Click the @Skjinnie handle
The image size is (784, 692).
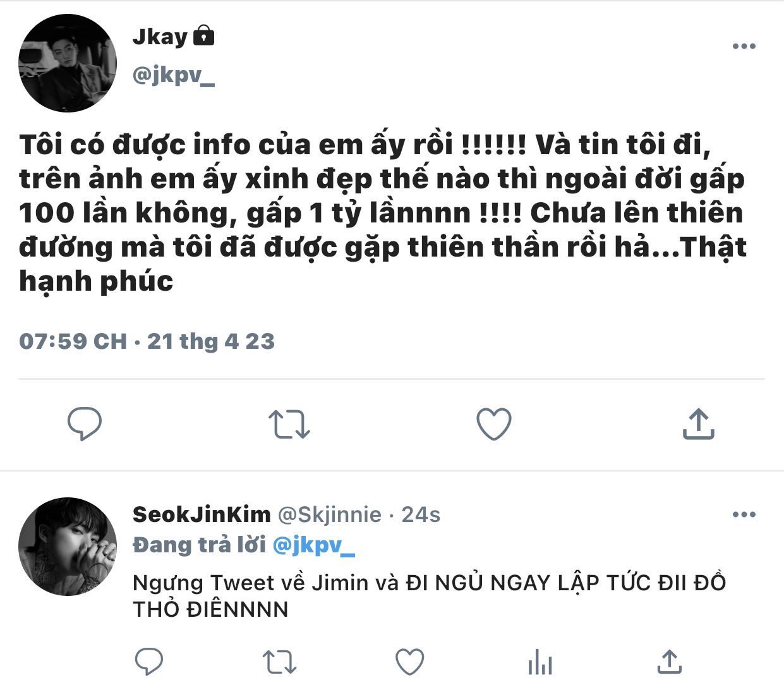(x=330, y=515)
